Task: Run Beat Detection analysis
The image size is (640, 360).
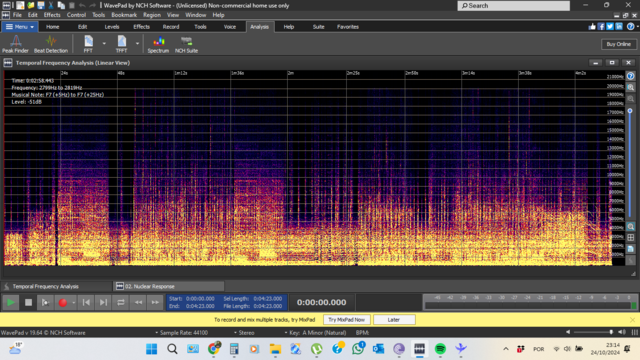Action: tap(51, 44)
